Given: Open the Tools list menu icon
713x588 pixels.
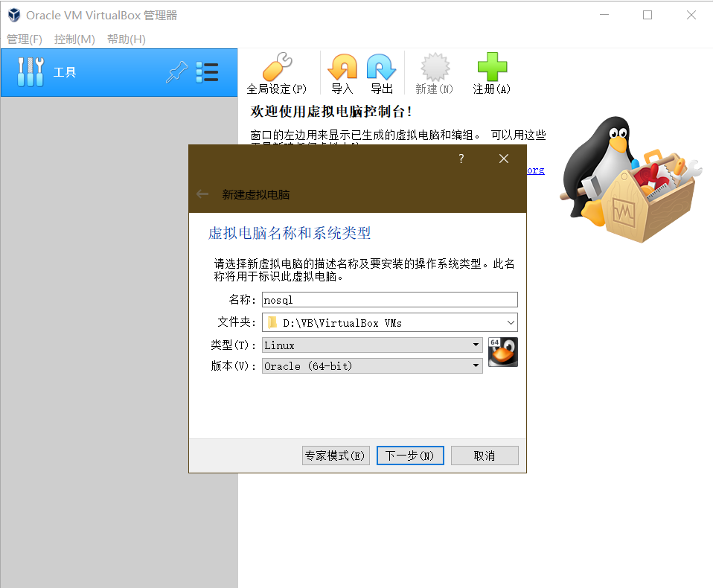Looking at the screenshot, I should [207, 72].
